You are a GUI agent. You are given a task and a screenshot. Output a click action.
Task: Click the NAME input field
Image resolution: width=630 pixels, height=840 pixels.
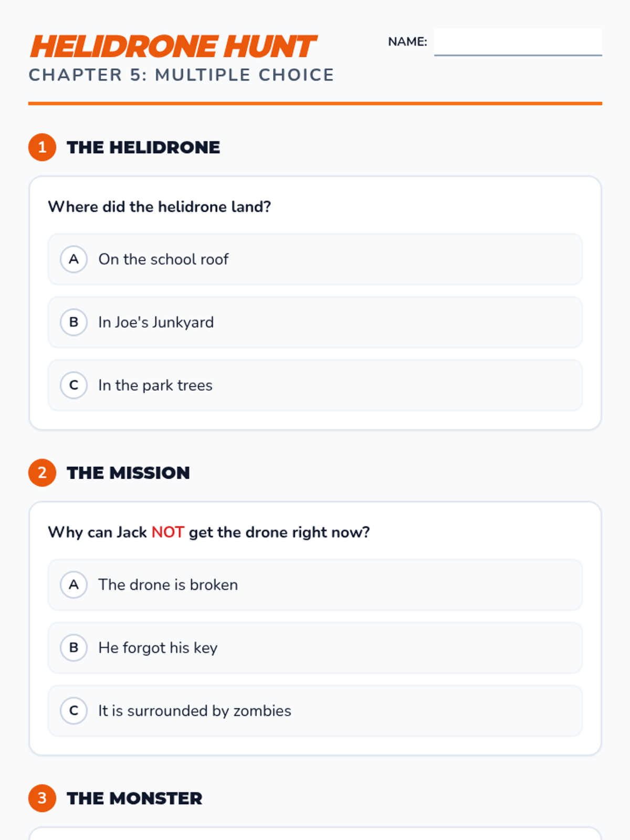(x=518, y=42)
